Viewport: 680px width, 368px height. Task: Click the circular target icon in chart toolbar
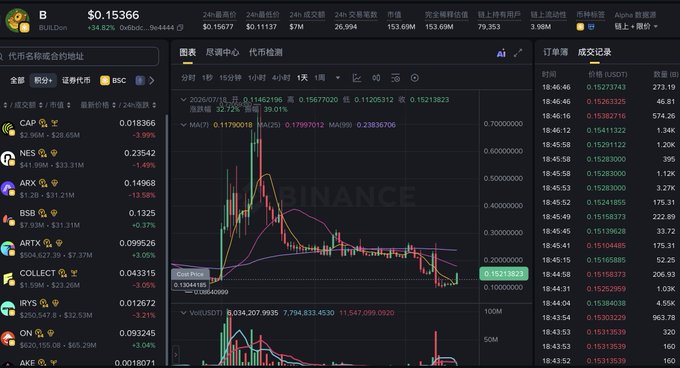click(415, 78)
